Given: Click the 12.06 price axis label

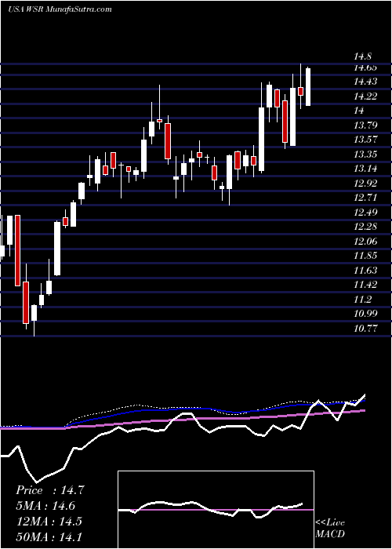Looking at the screenshot, I should pyautogui.click(x=365, y=242).
